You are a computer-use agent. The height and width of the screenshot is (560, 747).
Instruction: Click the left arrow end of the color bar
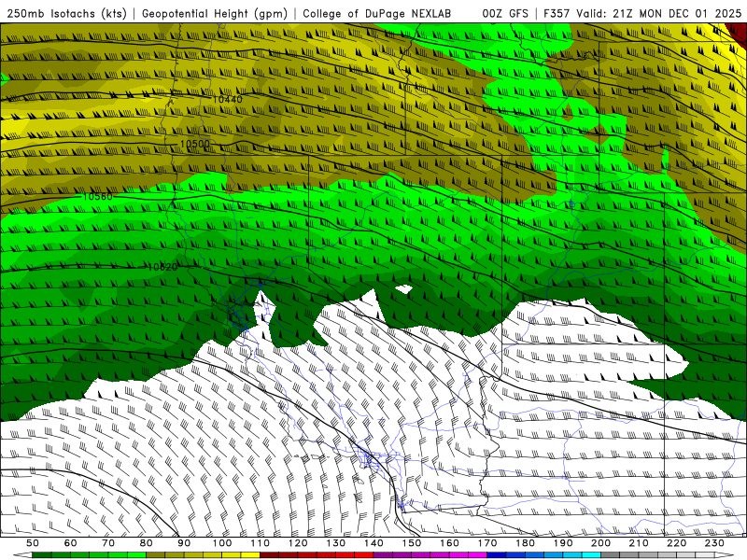21,555
